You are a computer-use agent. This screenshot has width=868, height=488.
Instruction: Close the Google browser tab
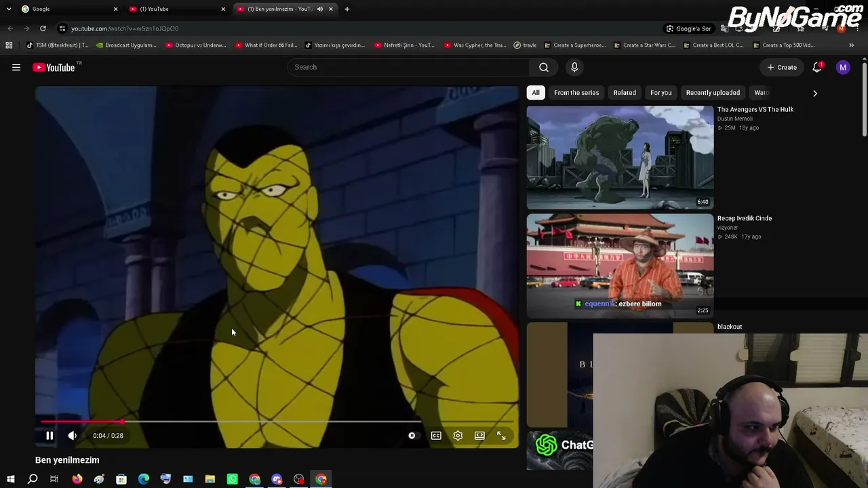click(115, 9)
